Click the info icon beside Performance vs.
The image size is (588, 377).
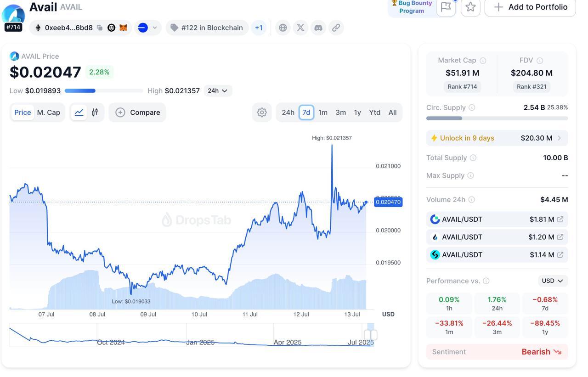point(486,281)
